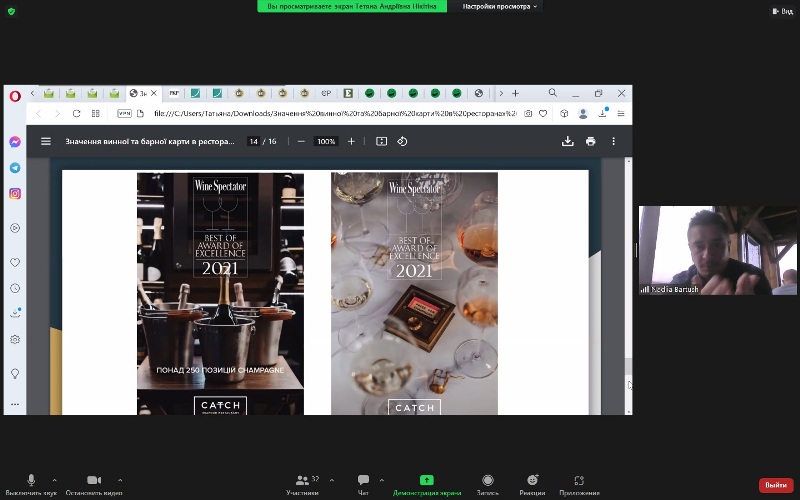Download the PDF file
The width and height of the screenshot is (800, 500).
(x=567, y=141)
